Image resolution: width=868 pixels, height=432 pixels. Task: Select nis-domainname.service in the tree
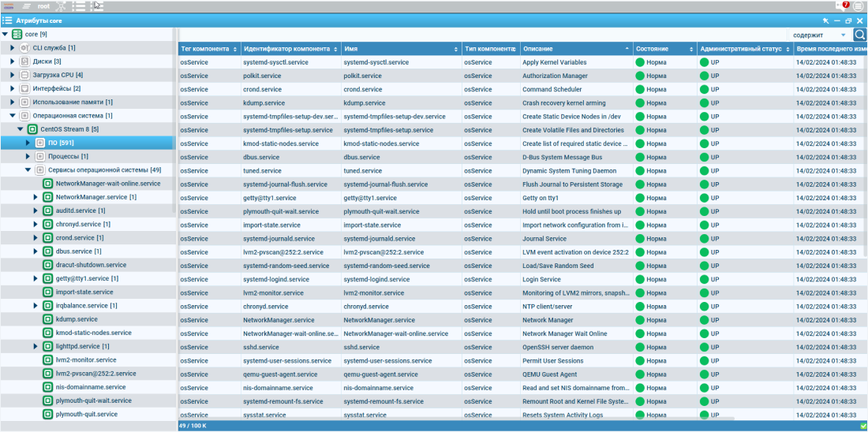(x=91, y=387)
